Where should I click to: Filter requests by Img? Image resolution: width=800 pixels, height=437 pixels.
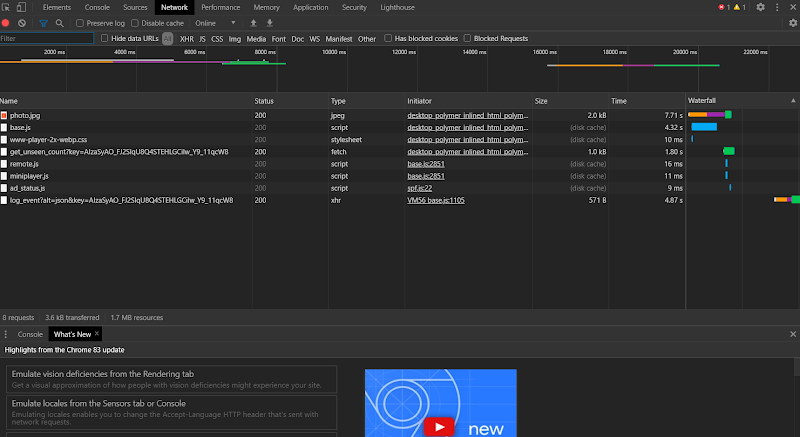(x=235, y=39)
